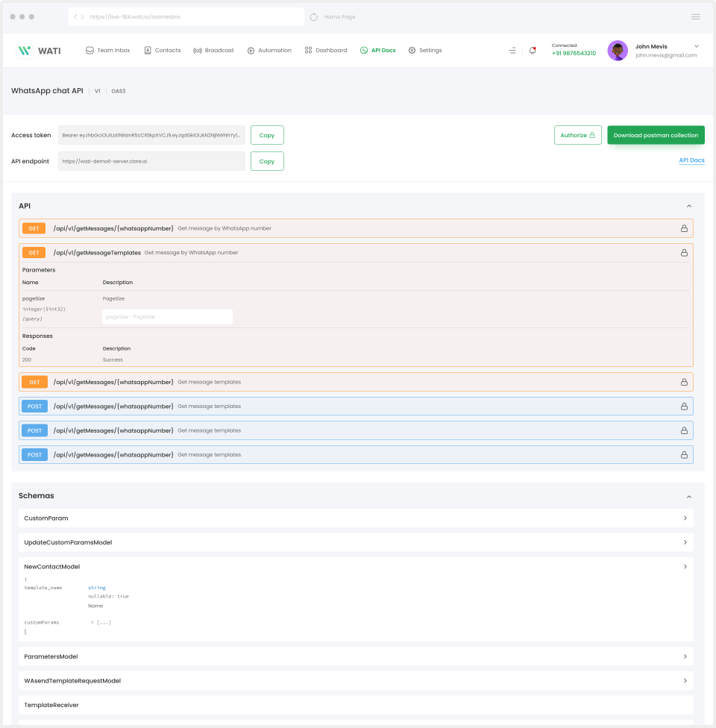Go back using the browser back arrow
This screenshot has width=716, height=728.
75,16
